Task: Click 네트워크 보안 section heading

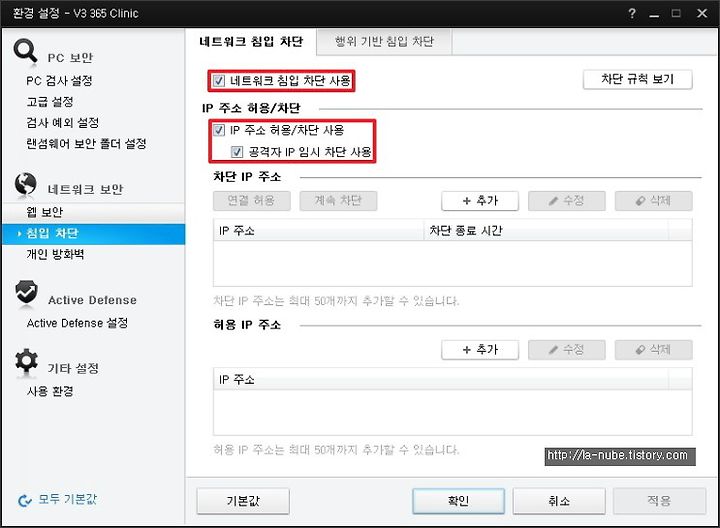Action: click(x=85, y=189)
